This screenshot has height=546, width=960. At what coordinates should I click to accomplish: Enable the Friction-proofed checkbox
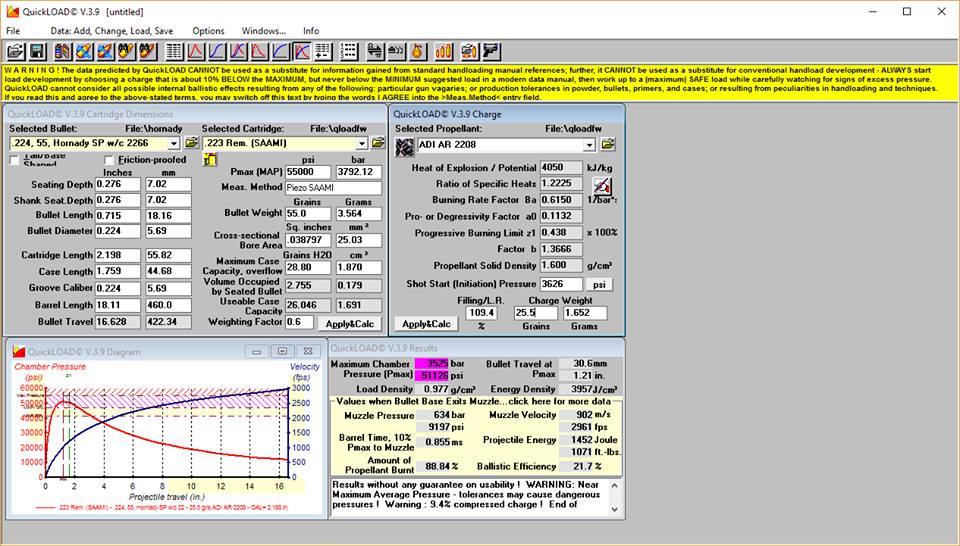(110, 160)
